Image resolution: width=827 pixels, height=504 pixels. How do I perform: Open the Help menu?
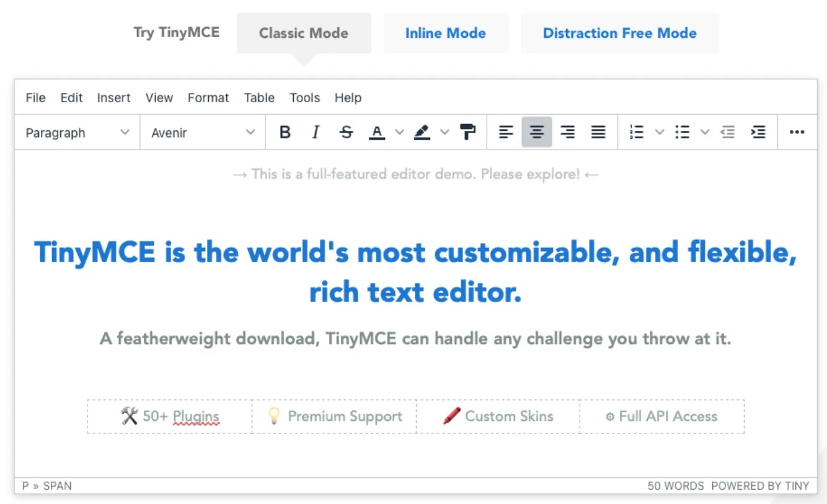(348, 97)
